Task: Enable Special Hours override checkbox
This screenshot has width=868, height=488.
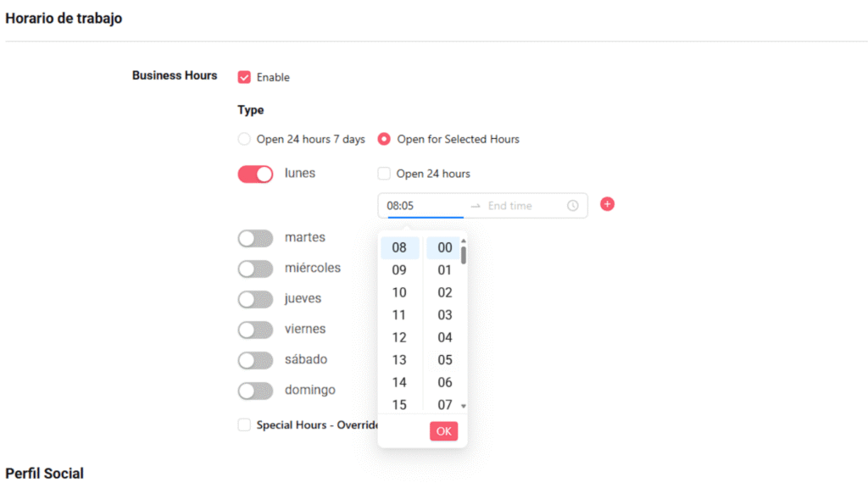Action: (x=244, y=424)
